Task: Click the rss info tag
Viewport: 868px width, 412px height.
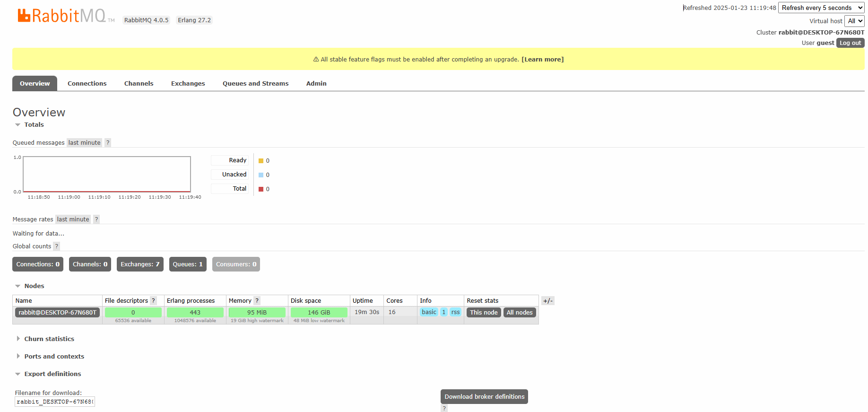Action: tap(455, 312)
